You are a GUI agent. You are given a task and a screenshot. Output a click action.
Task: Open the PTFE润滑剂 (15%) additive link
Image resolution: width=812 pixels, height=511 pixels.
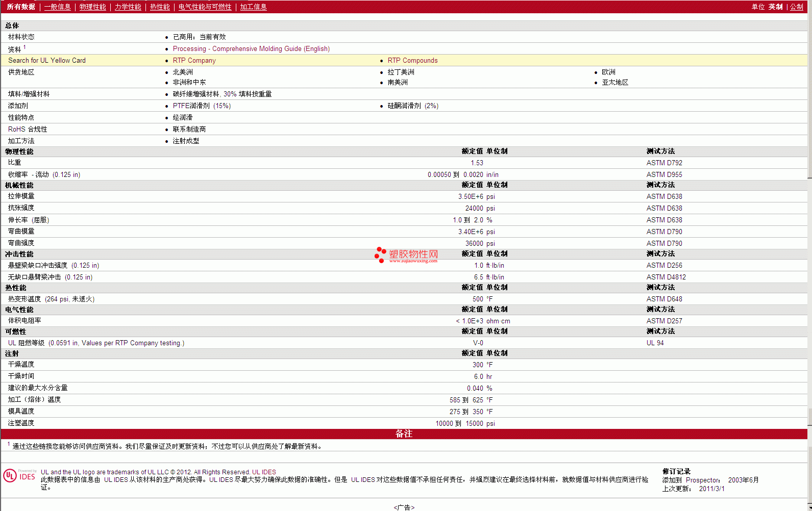coord(202,106)
